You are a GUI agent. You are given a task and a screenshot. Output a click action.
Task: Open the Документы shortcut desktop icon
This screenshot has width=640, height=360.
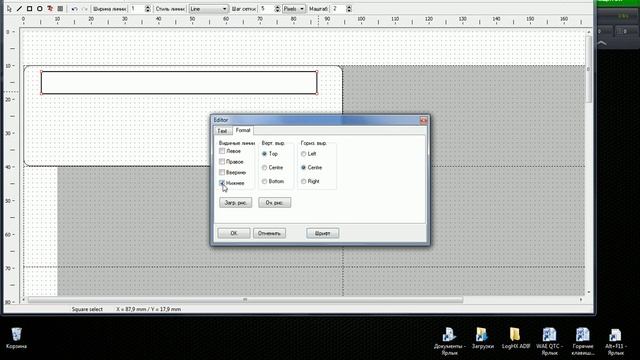point(449,341)
